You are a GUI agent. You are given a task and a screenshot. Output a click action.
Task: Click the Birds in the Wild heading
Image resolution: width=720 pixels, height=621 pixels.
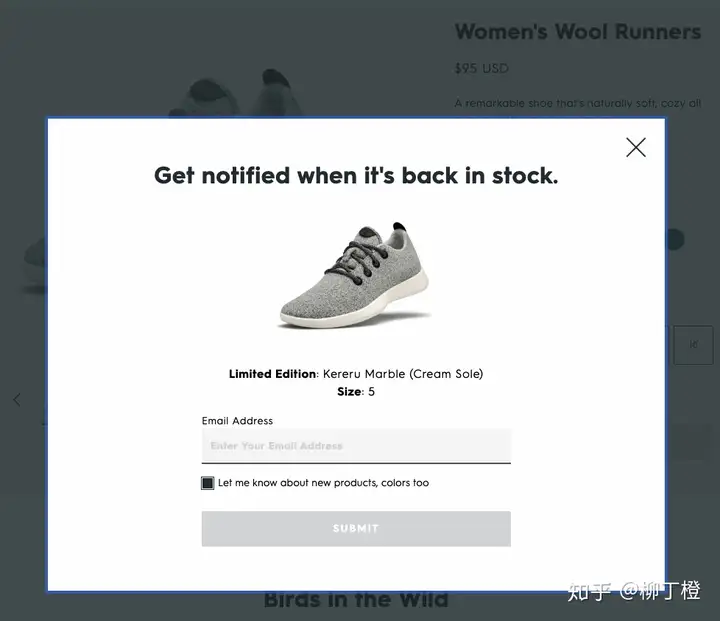tap(356, 600)
